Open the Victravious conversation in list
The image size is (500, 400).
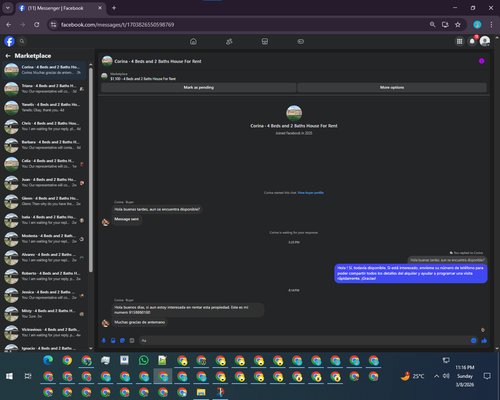point(44,332)
